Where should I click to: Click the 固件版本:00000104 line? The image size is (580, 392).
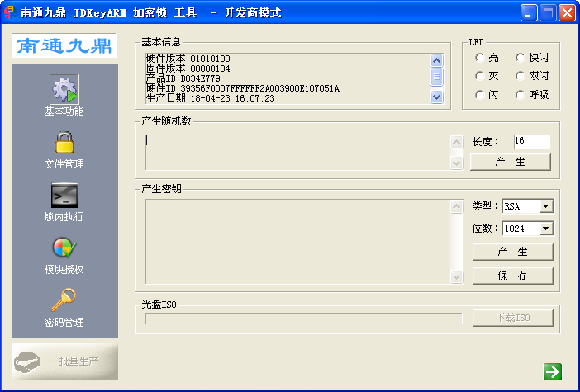tap(188, 68)
